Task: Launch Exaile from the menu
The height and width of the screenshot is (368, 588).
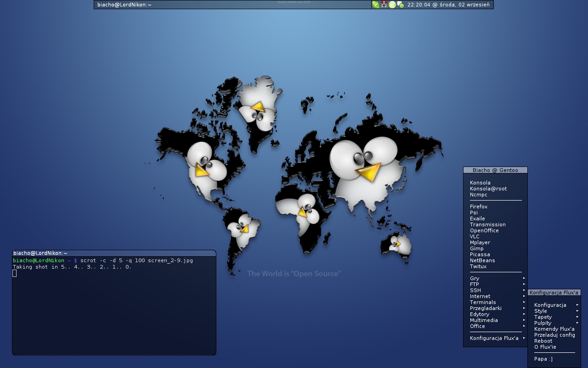Action: pos(495,218)
